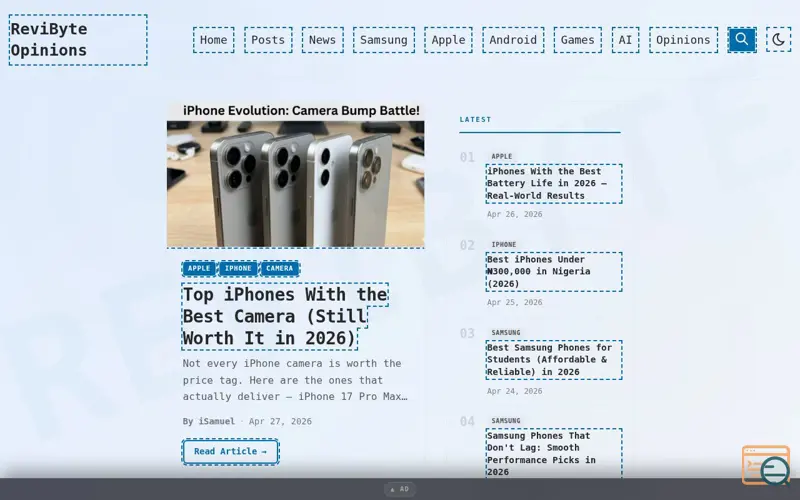Click the SAMSUNG label above article 03
This screenshot has width=800, height=500.
(x=506, y=333)
